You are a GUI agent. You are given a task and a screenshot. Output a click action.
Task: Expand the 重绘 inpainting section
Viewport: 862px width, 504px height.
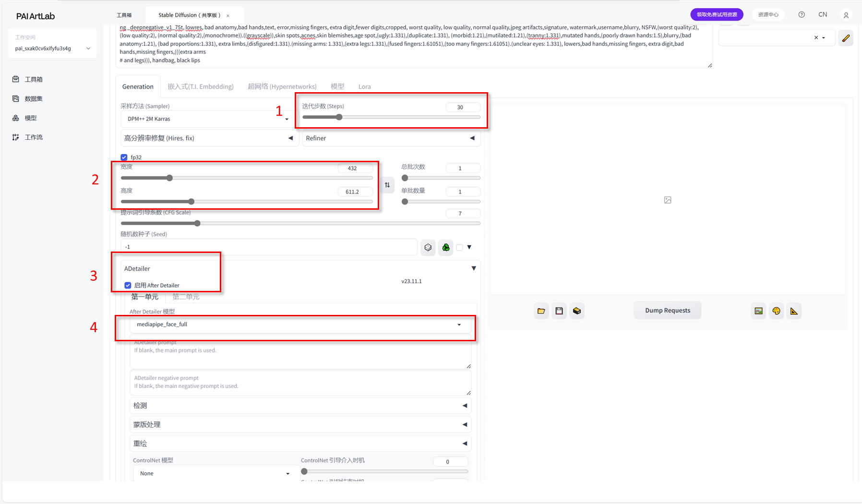click(300, 444)
